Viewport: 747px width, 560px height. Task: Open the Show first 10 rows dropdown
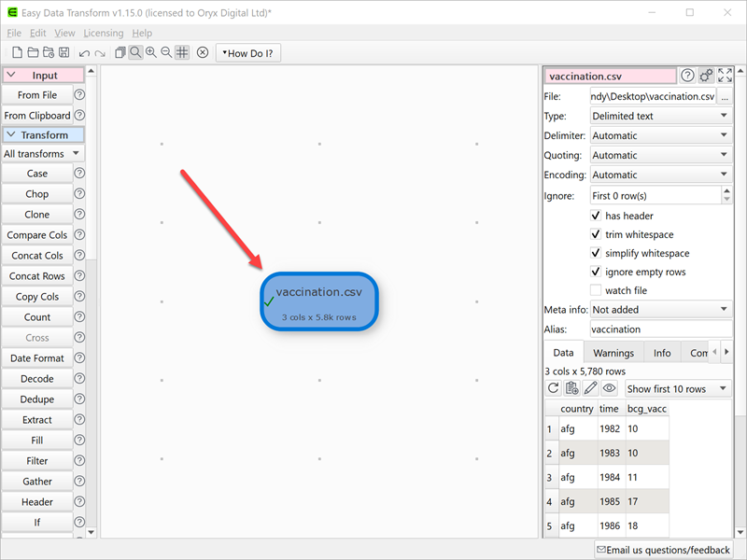678,387
